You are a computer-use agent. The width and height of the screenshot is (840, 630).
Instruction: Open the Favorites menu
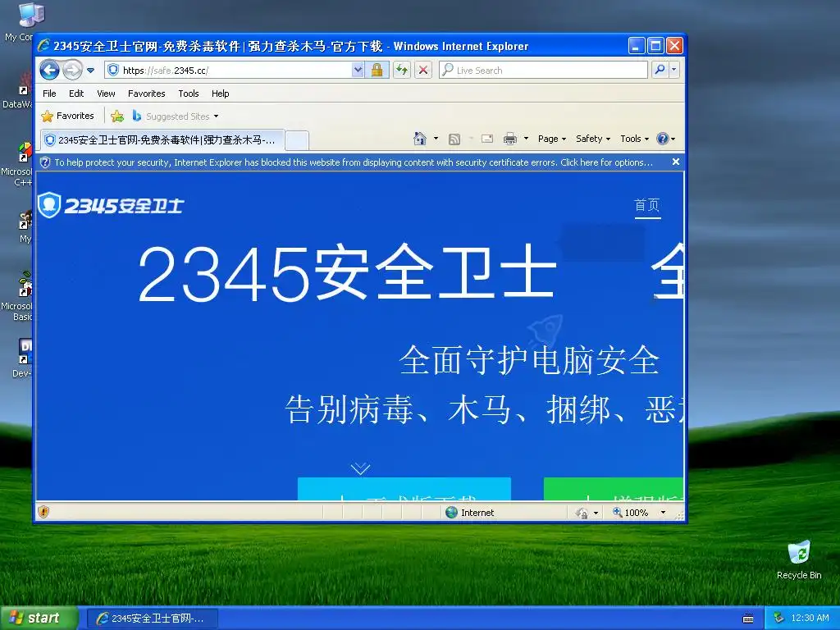pos(146,94)
